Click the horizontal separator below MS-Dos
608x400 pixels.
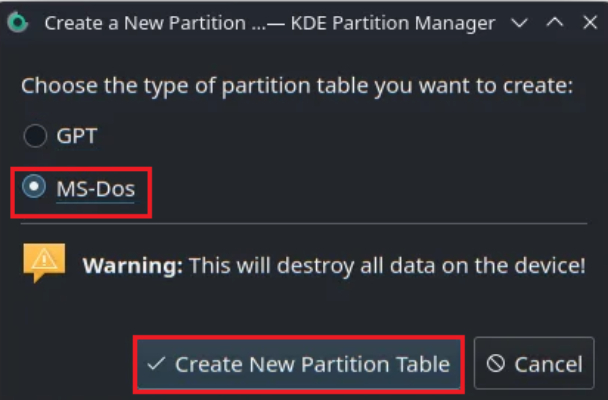coord(304,223)
